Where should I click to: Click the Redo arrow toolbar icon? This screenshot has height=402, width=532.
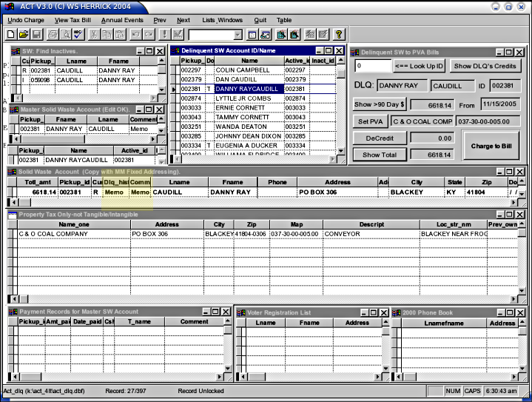tap(149, 34)
